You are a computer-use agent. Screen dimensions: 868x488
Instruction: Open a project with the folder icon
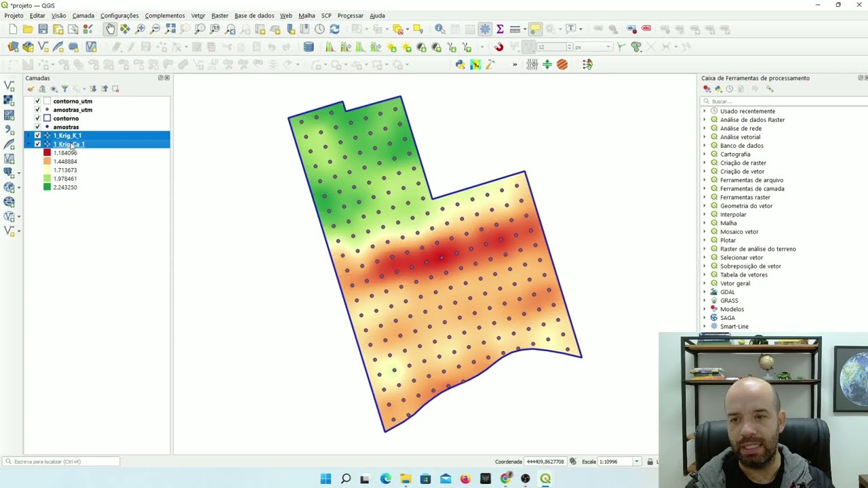(28, 29)
